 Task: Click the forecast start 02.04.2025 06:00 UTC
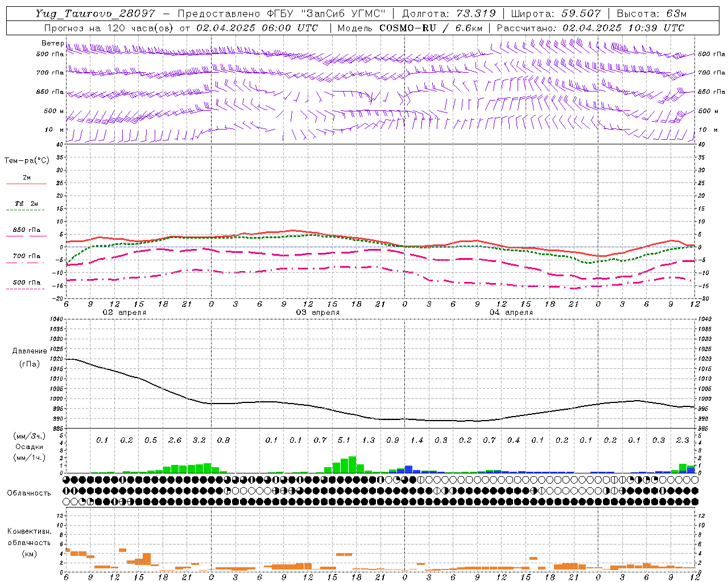pos(257,28)
